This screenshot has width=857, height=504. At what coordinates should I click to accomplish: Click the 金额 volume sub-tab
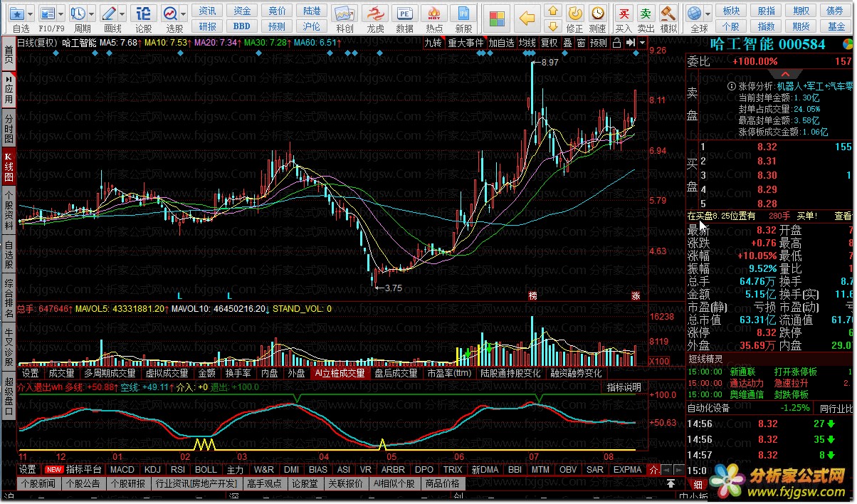point(206,373)
